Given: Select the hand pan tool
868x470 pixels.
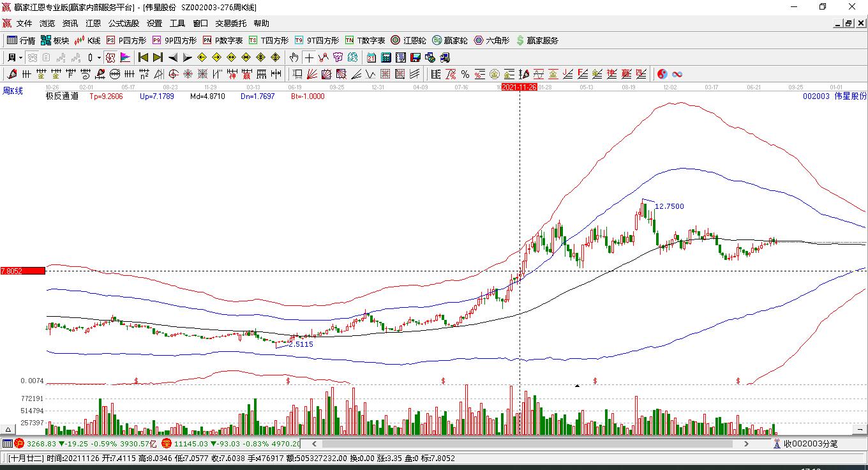Looking at the screenshot, I should click(x=294, y=57).
